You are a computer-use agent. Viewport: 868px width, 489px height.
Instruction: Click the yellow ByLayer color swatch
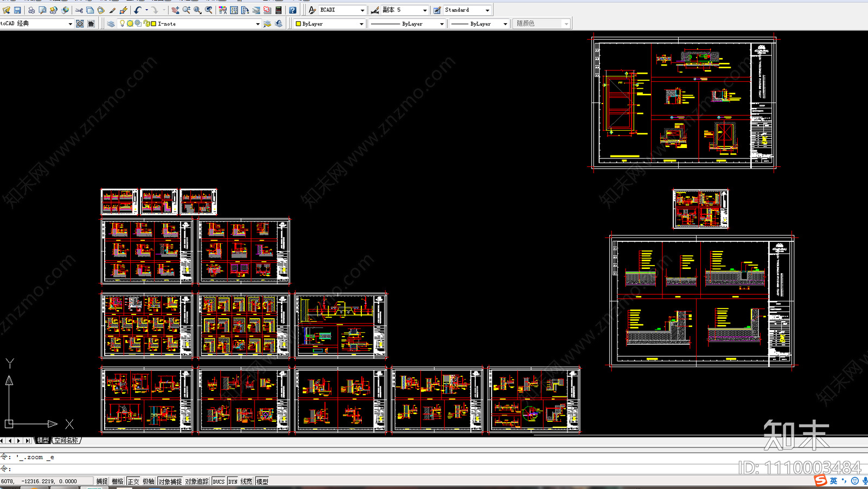(298, 24)
